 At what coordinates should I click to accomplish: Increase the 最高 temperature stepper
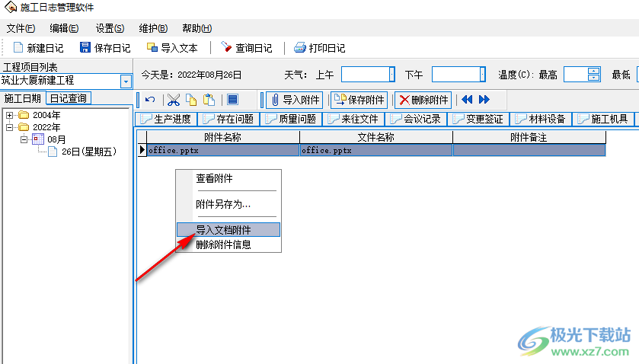click(594, 71)
